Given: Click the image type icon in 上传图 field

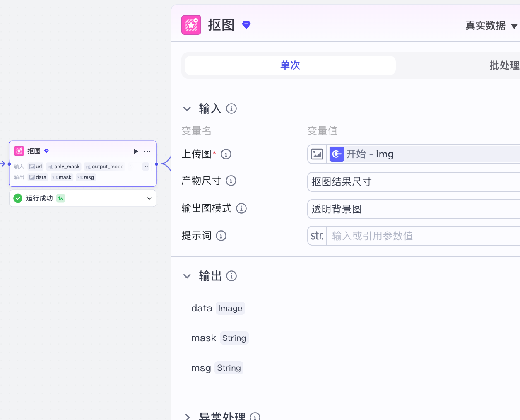Looking at the screenshot, I should coord(317,154).
